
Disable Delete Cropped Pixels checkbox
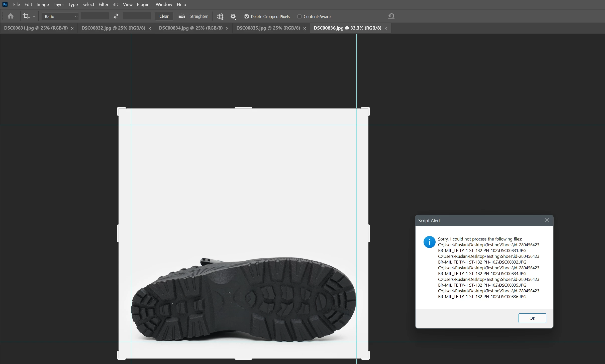pos(247,17)
